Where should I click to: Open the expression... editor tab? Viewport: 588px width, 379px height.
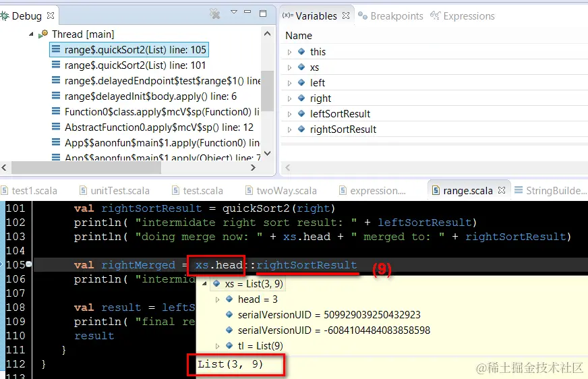(372, 191)
